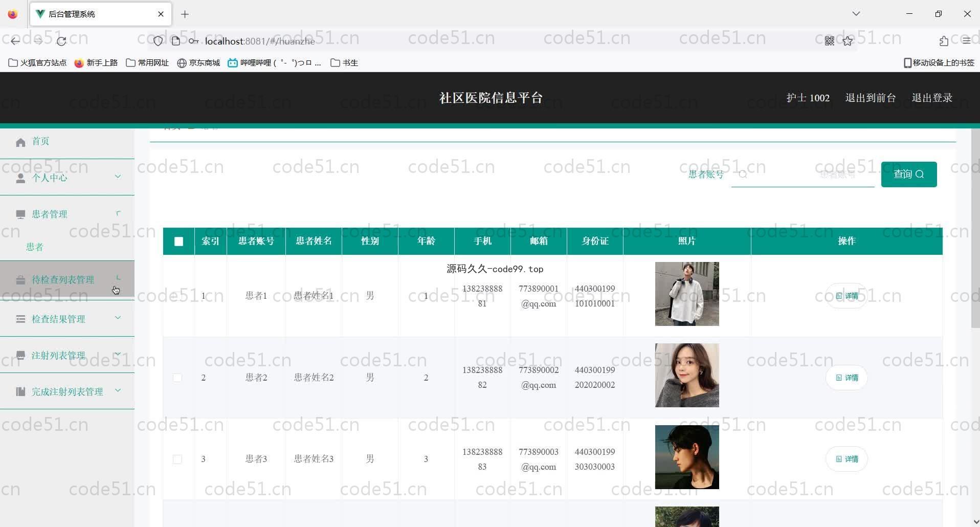Click the monitor icon beside 注射列表管理

tap(20, 355)
